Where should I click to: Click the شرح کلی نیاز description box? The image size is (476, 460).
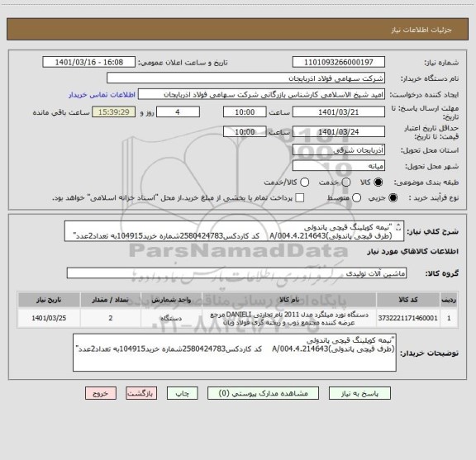click(235, 231)
